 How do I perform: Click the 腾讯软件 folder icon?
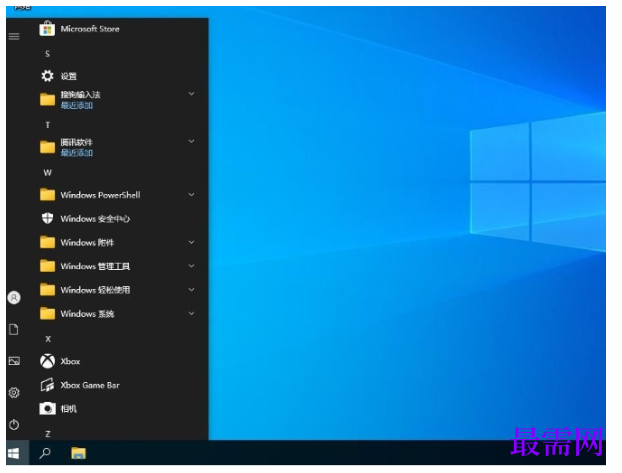point(48,147)
